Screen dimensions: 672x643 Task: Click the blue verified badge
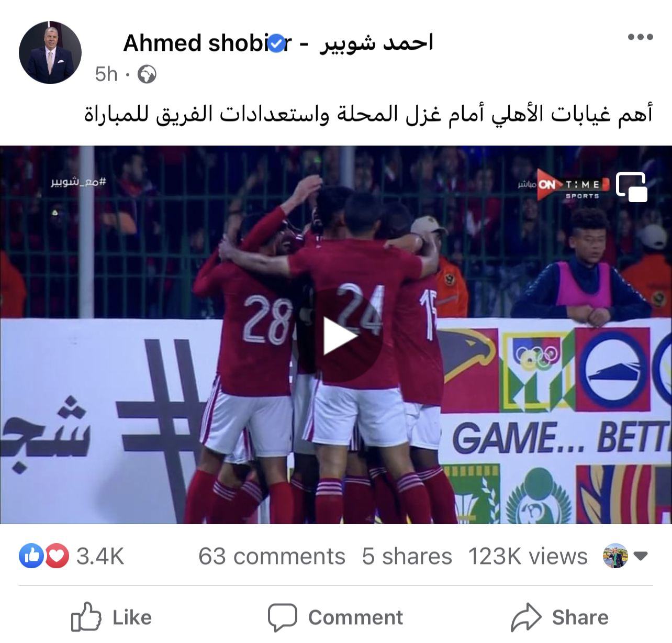coord(277,43)
